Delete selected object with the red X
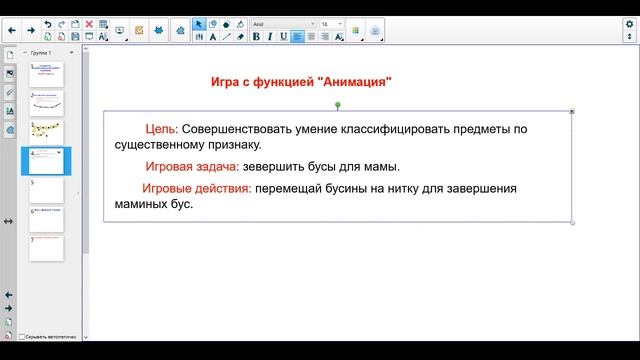Viewport: 640px width, 360px height. point(89,24)
